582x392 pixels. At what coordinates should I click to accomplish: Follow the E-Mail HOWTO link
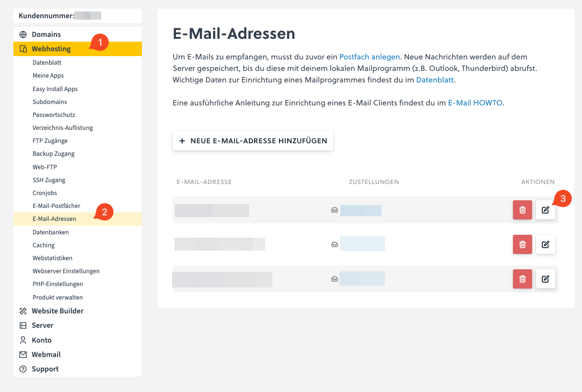point(476,103)
